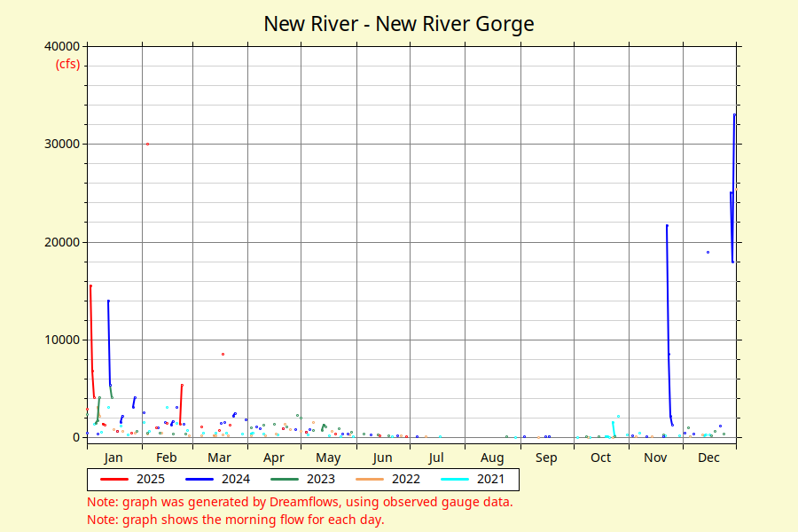Click the 2025 legend label

tap(151, 479)
